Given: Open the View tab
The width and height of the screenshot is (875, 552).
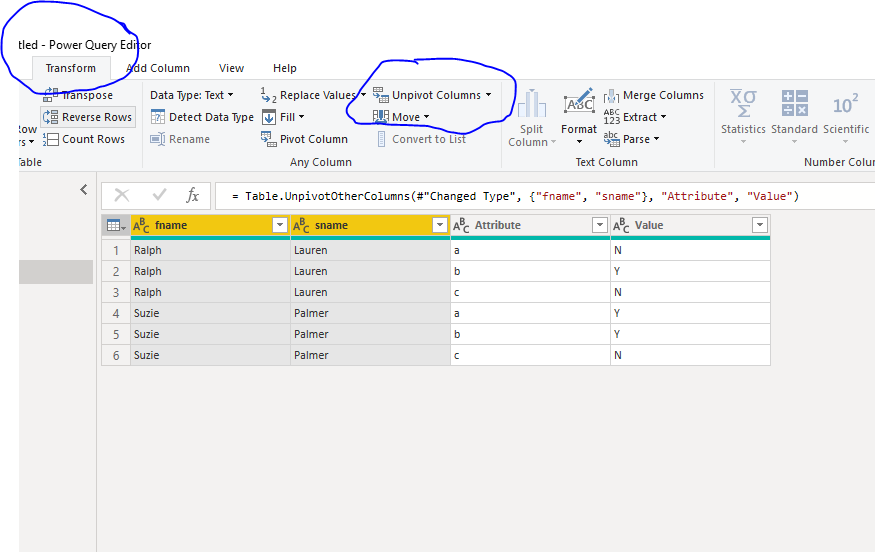Looking at the screenshot, I should pos(231,68).
